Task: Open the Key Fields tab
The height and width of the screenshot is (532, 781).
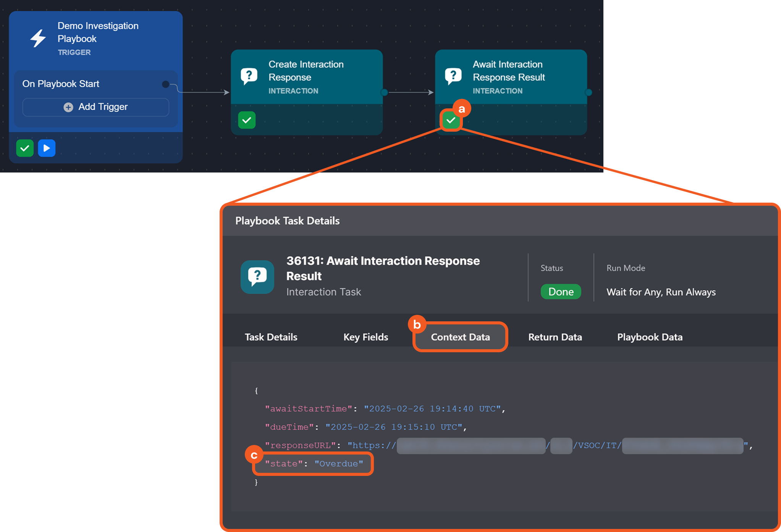Action: pos(365,337)
